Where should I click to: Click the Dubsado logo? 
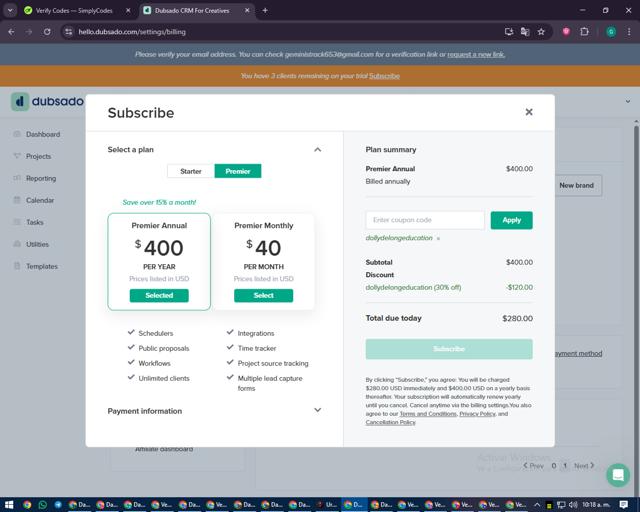click(47, 101)
